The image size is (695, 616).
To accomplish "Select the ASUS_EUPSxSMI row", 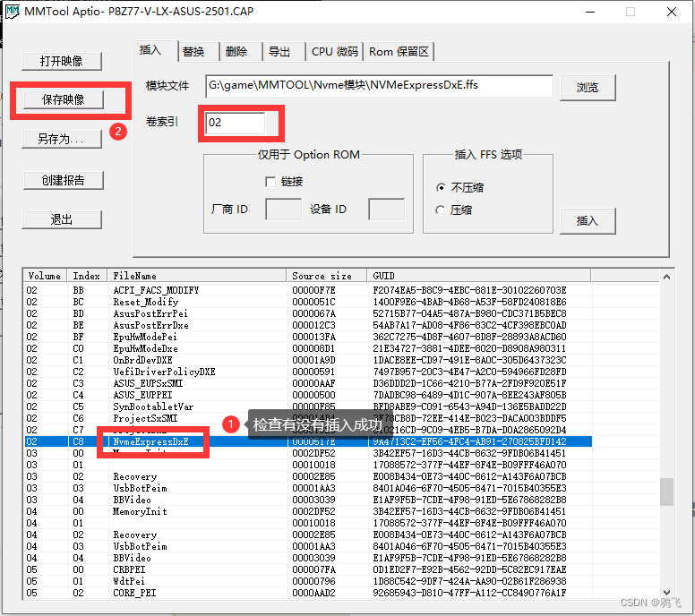I will pyautogui.click(x=307, y=383).
